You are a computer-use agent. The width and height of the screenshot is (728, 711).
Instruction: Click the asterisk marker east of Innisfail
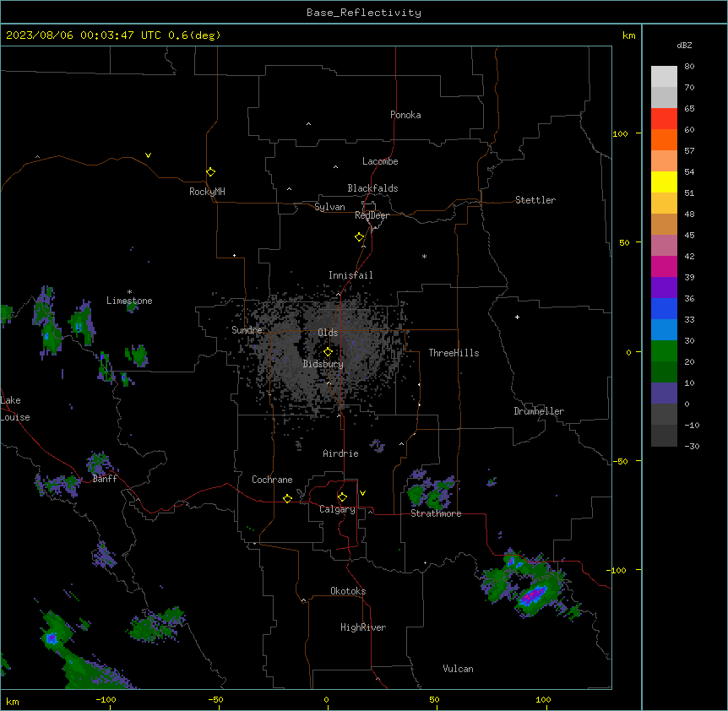(x=424, y=256)
